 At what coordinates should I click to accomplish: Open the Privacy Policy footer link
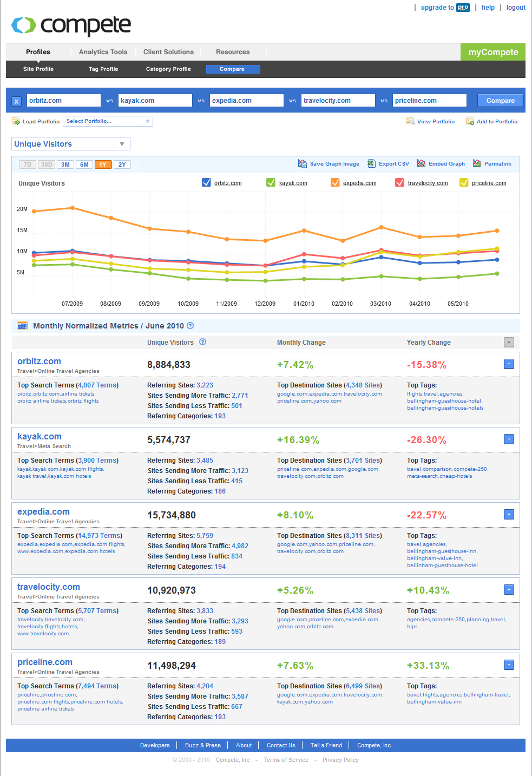click(x=340, y=760)
